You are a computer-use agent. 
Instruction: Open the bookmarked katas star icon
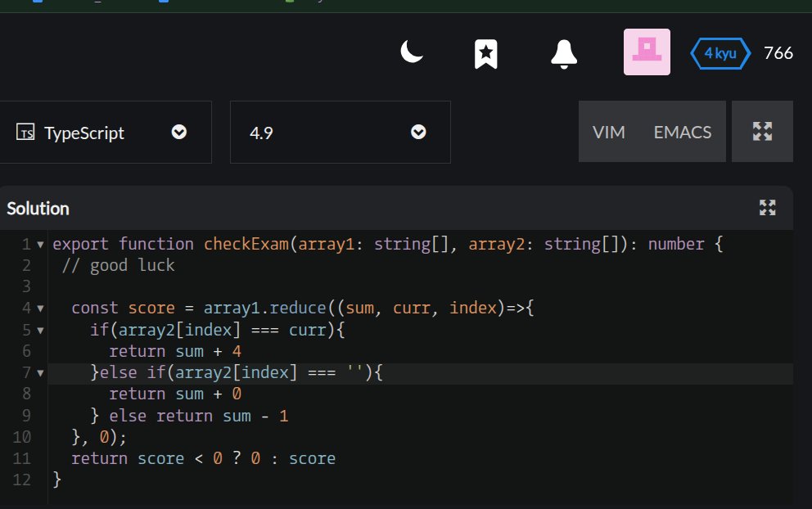coord(485,54)
